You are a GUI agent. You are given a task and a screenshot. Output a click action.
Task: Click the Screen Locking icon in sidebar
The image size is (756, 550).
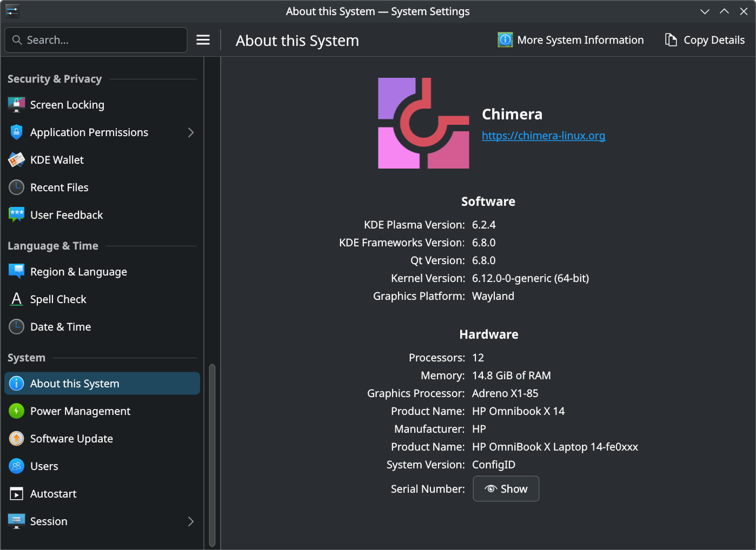[17, 105]
